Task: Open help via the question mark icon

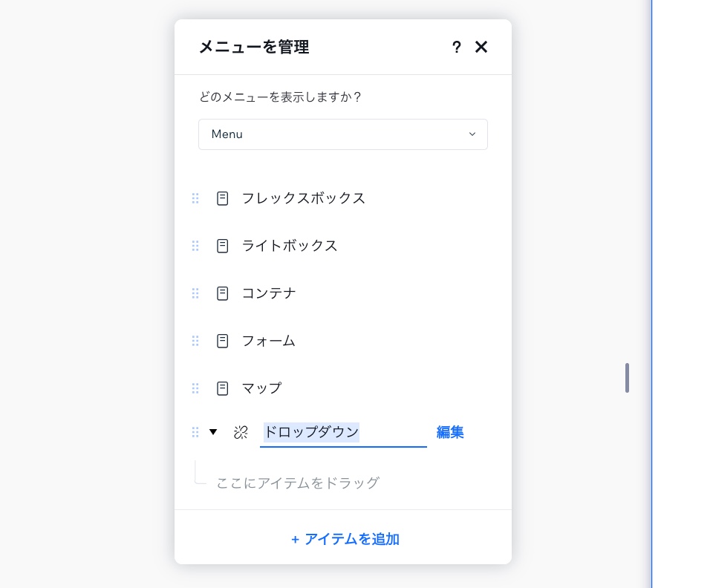Action: tap(456, 47)
